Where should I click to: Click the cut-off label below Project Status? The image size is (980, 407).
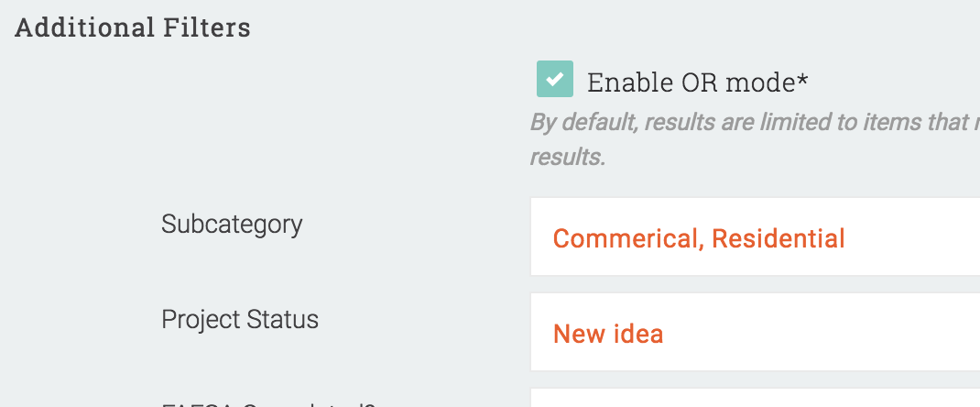[268, 403]
